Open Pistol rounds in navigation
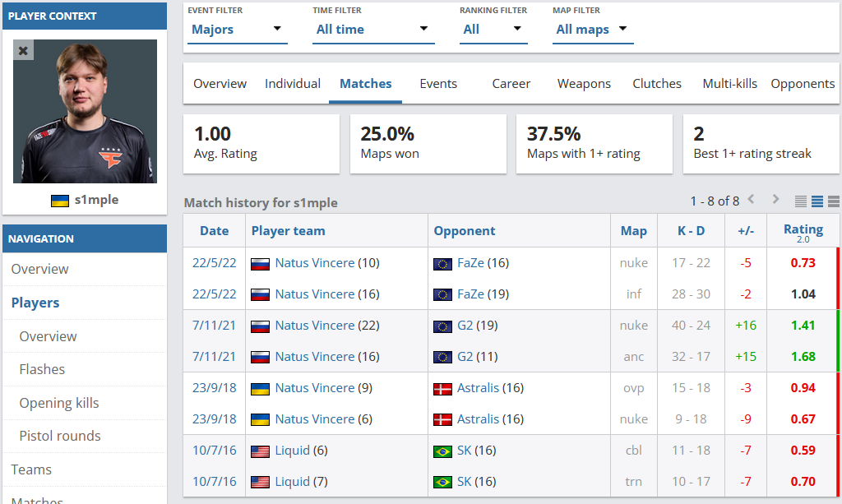Viewport: 842px width, 504px height. point(85,436)
